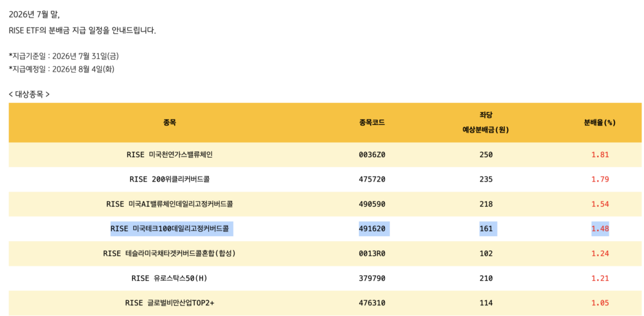The width and height of the screenshot is (644, 316).
Task: Select 'RISE 200위클리커버드콜' cell
Action: (170, 179)
